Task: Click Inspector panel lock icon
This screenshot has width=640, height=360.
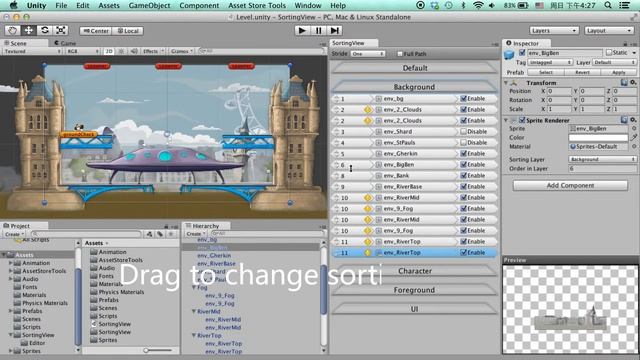Action: pyautogui.click(x=625, y=43)
